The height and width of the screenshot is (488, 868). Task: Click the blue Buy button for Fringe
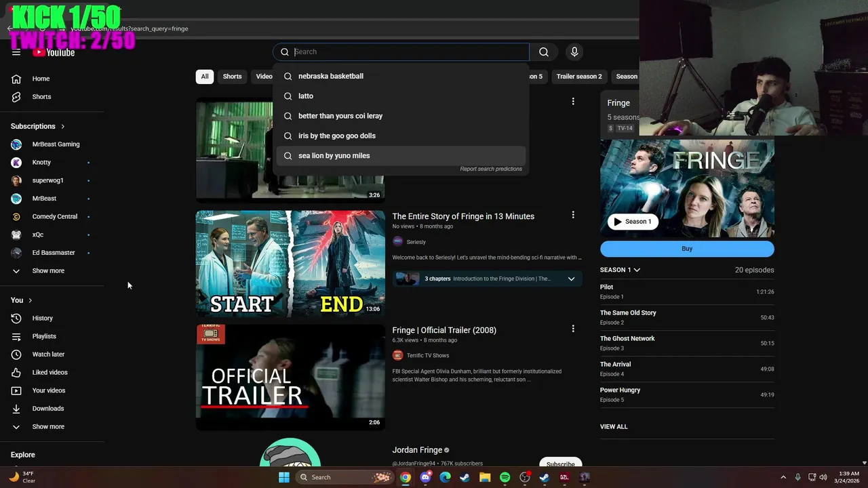[x=687, y=249]
